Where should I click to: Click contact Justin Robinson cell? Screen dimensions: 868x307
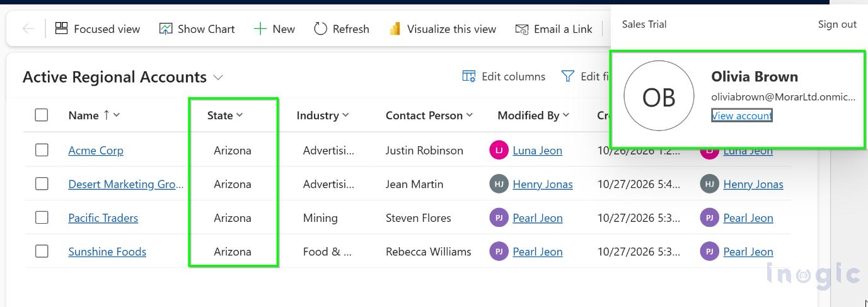(x=424, y=151)
